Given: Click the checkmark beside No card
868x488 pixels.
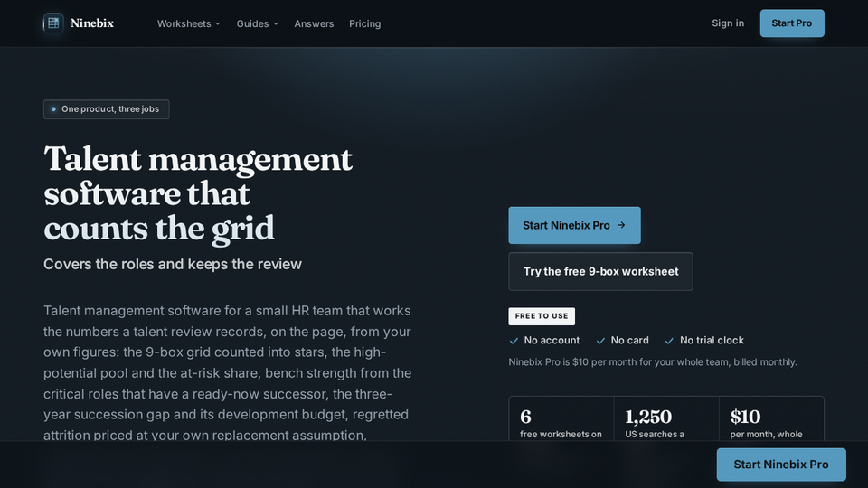Looking at the screenshot, I should (600, 341).
